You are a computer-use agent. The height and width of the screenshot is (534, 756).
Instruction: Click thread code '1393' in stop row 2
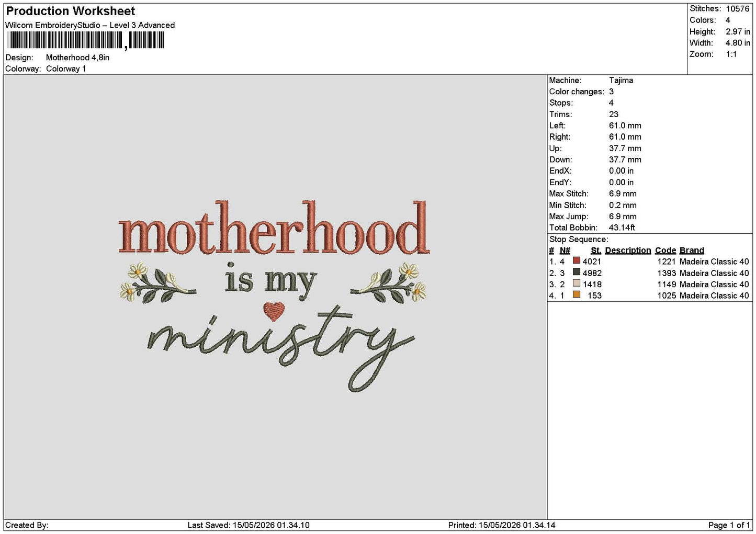coord(667,273)
